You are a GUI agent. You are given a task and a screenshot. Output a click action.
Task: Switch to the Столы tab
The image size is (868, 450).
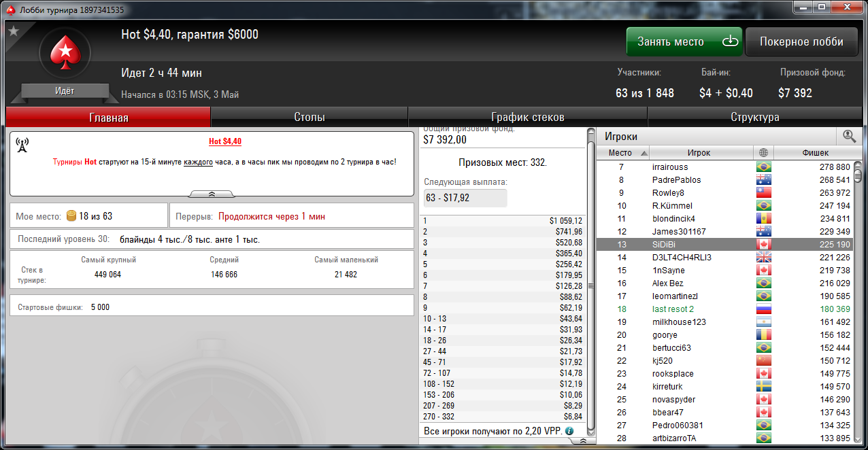pos(309,117)
